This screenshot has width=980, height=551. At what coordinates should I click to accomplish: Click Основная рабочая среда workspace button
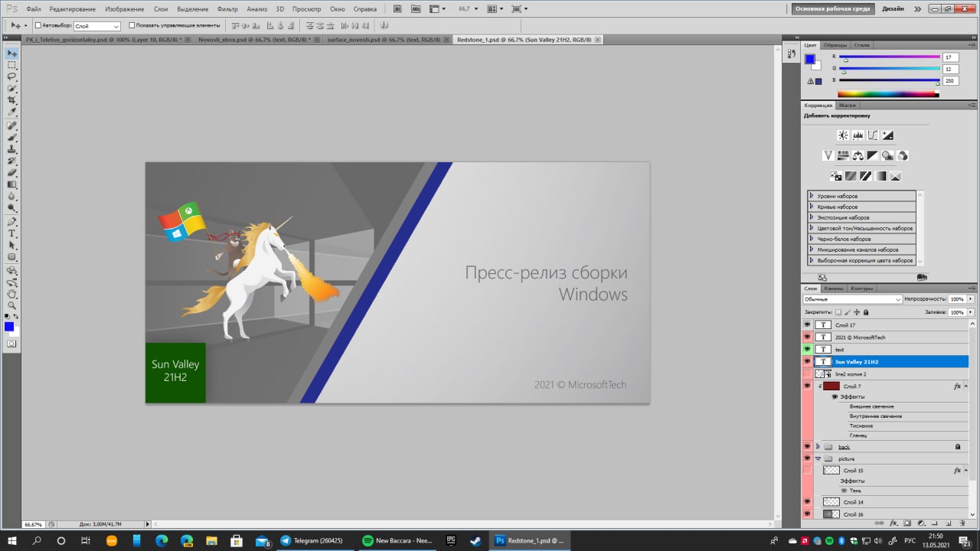833,9
